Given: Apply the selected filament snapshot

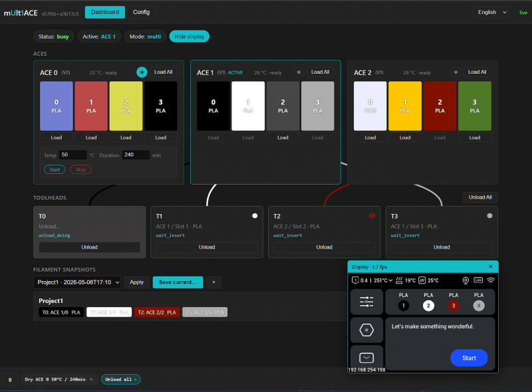Looking at the screenshot, I should click(136, 282).
